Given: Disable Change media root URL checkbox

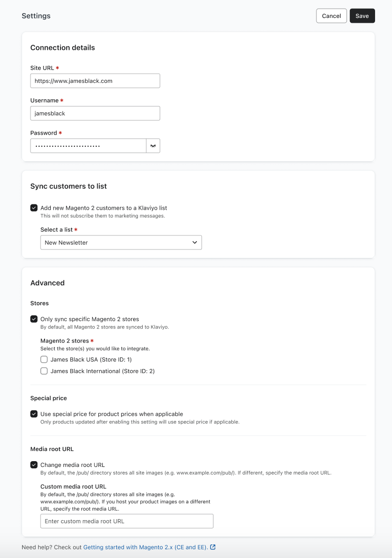Looking at the screenshot, I should (x=34, y=465).
